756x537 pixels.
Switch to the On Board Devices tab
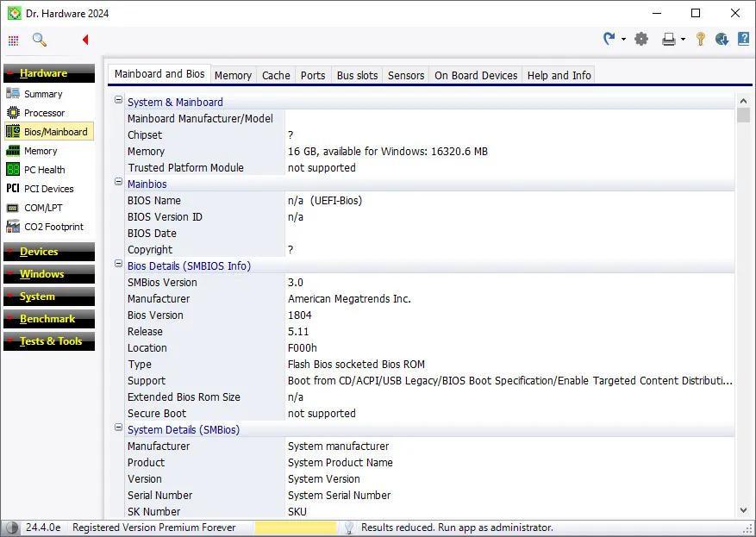pyautogui.click(x=475, y=76)
